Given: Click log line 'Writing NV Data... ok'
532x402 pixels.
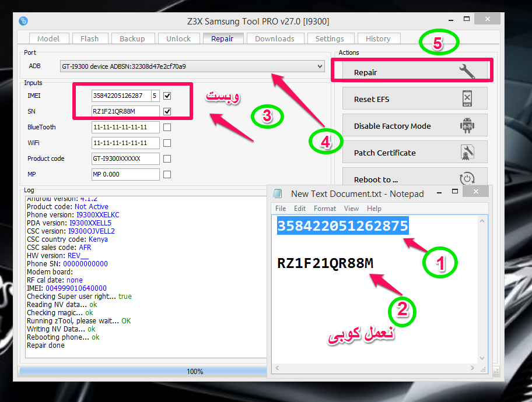Looking at the screenshot, I should [x=61, y=329].
